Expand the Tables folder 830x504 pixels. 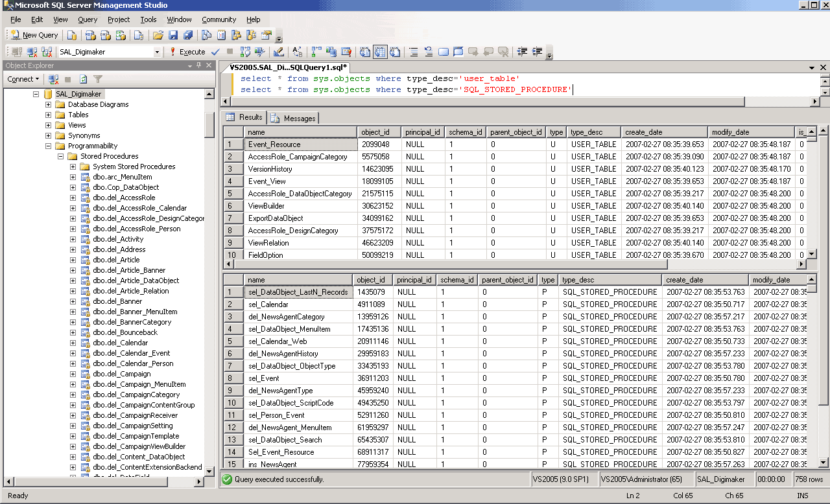pos(49,115)
